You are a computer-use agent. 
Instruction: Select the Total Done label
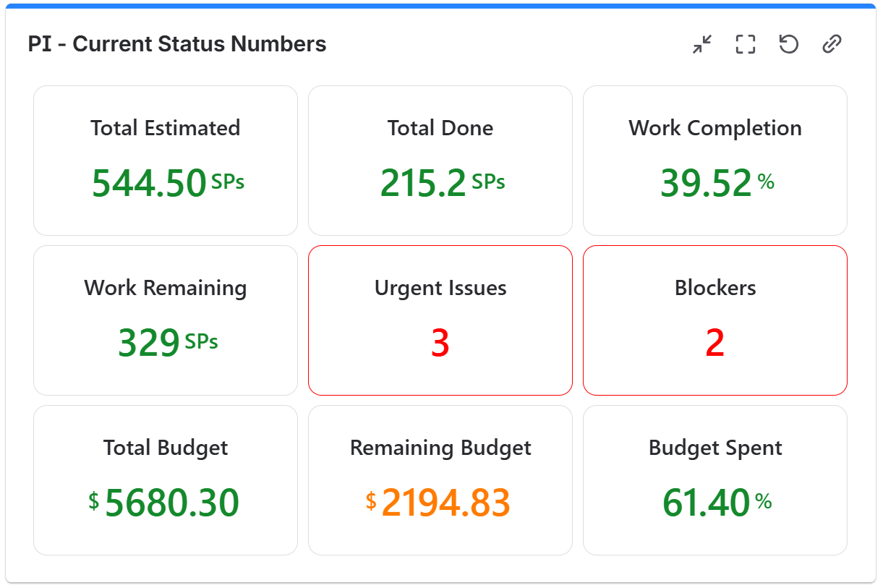(x=440, y=128)
